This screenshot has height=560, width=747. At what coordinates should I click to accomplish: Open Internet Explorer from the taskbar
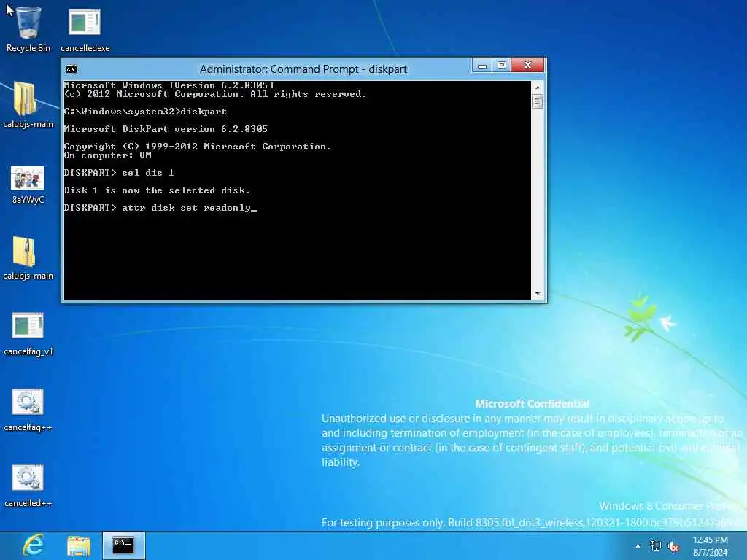point(34,545)
